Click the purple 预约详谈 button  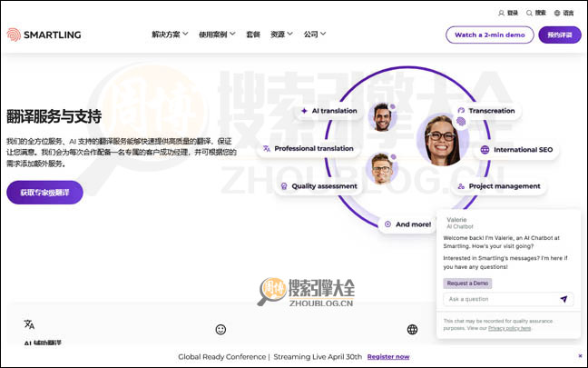click(560, 35)
